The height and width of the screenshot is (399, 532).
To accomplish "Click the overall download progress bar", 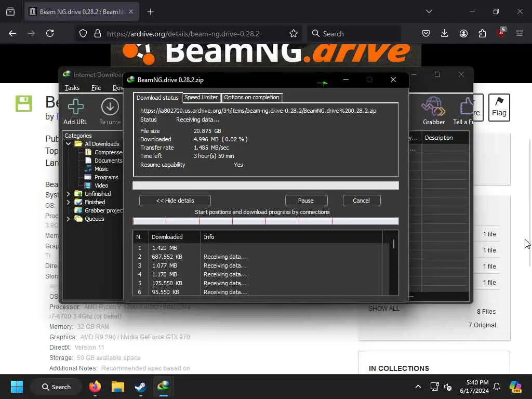I will (265, 185).
